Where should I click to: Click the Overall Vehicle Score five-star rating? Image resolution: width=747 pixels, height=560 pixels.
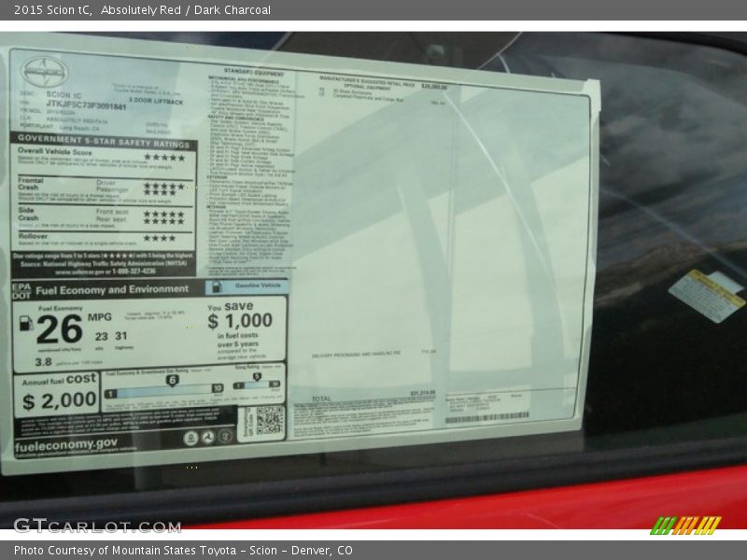click(164, 158)
